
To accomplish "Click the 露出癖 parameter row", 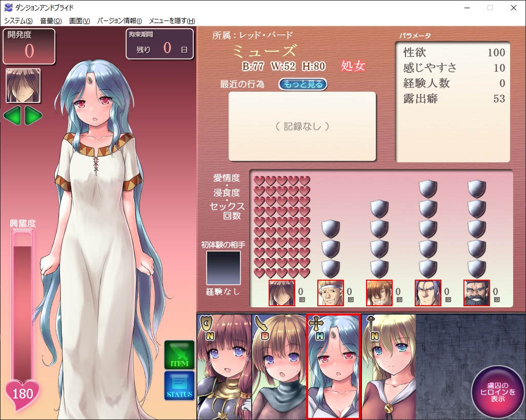I will coord(454,99).
